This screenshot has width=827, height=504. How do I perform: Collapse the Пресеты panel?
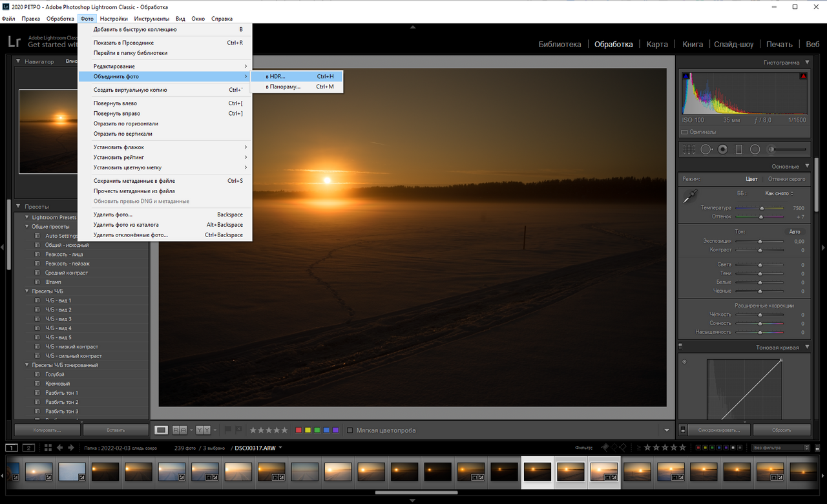(19, 207)
